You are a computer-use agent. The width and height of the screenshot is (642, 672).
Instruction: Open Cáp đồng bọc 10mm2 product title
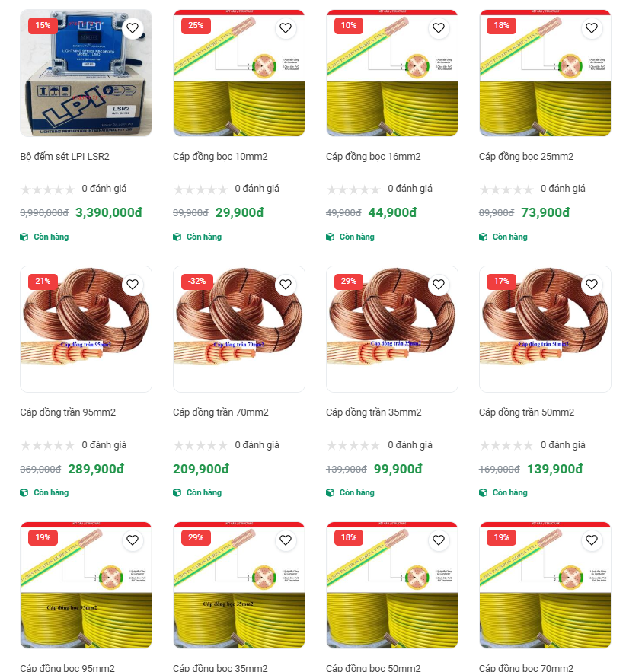coord(220,157)
